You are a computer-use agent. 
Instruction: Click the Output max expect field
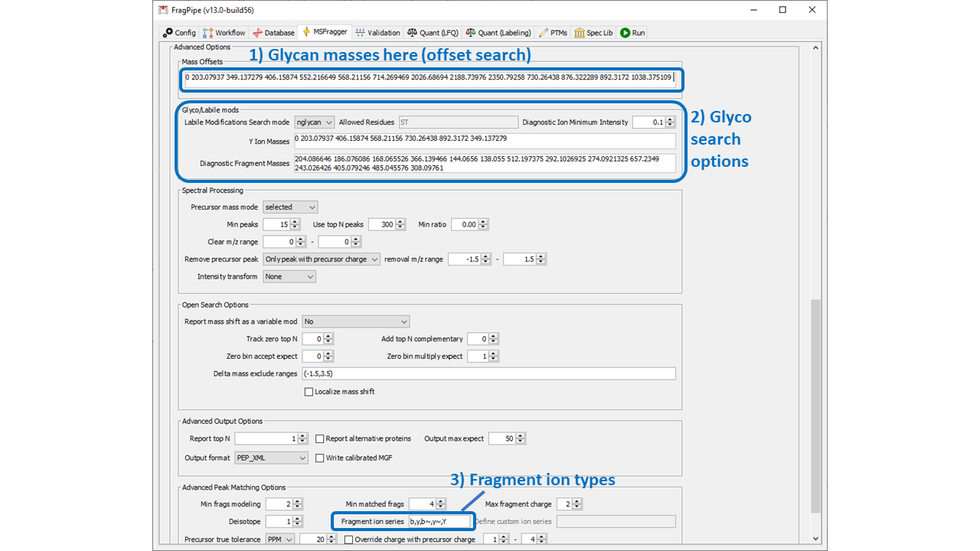coord(501,439)
